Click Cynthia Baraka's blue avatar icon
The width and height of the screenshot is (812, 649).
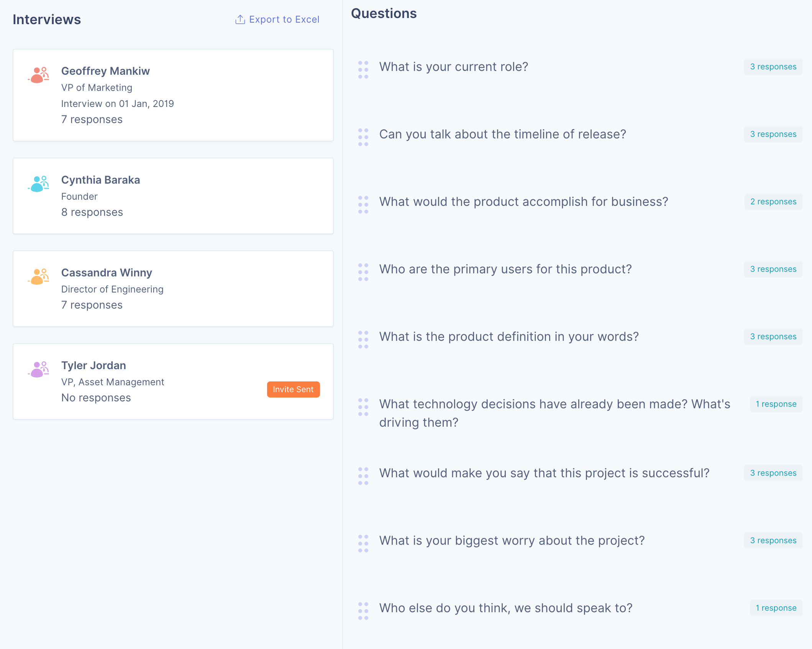pos(38,184)
